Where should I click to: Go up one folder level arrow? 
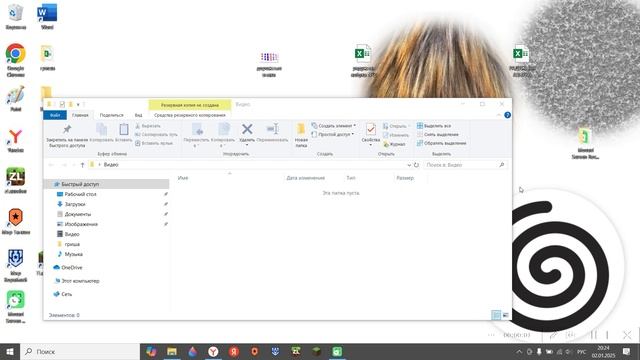click(x=82, y=165)
